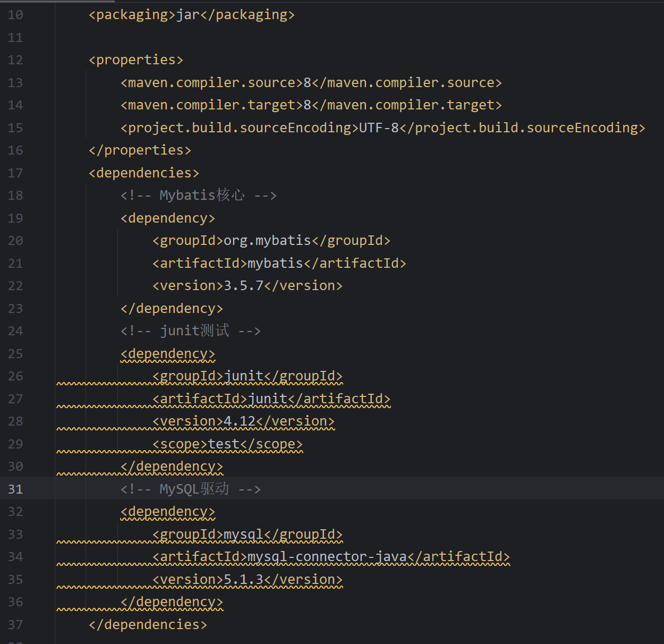
Task: Click the opening dependencies tag
Action: coord(144,173)
